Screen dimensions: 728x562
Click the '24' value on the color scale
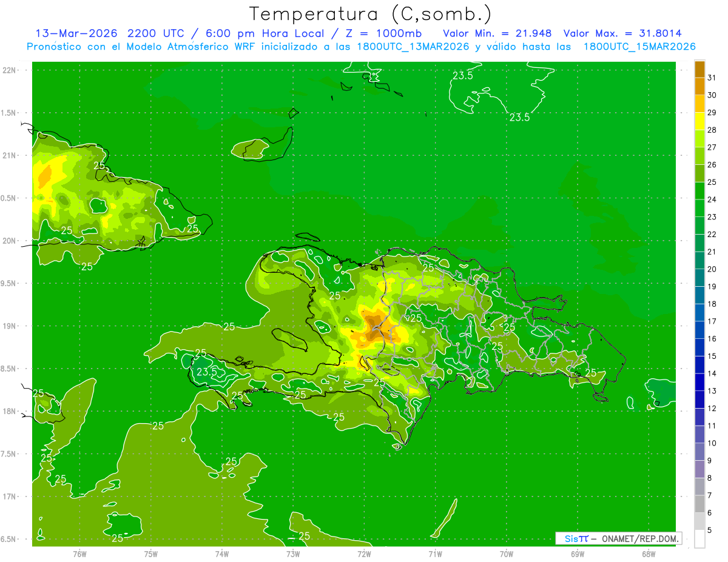tap(712, 199)
